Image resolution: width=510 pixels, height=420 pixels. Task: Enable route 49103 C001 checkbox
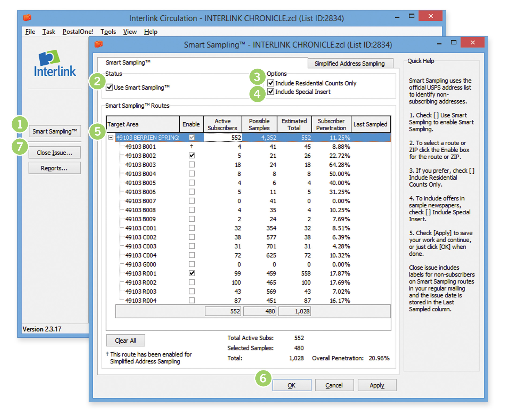click(x=192, y=228)
